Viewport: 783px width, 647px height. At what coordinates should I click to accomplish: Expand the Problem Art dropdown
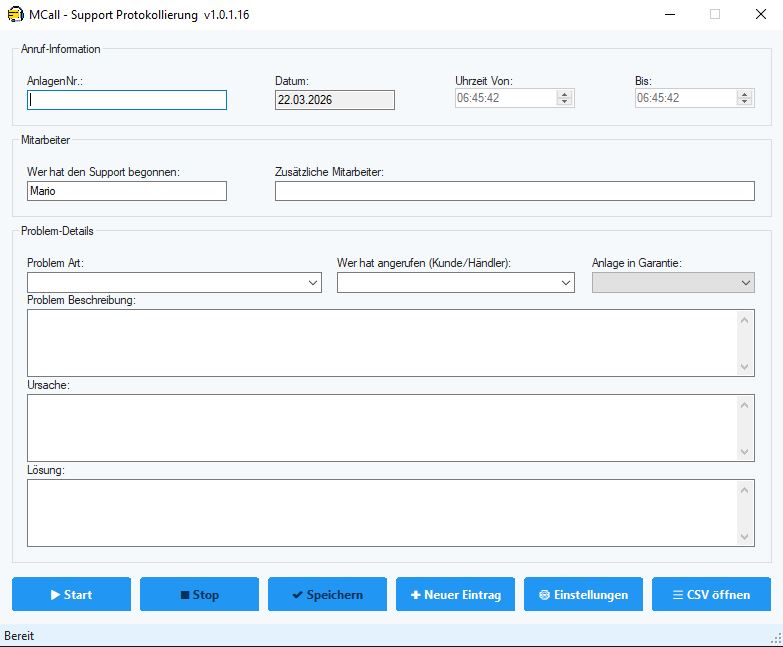pos(313,283)
